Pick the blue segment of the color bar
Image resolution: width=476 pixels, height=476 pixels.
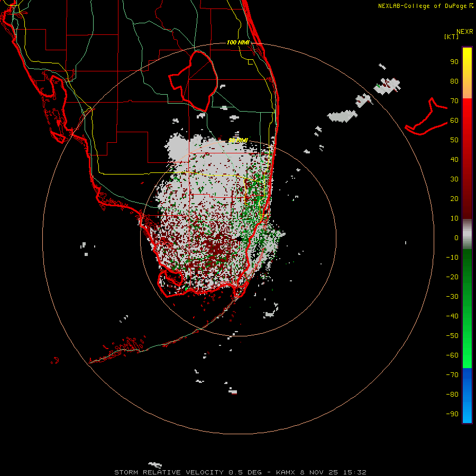(467, 396)
